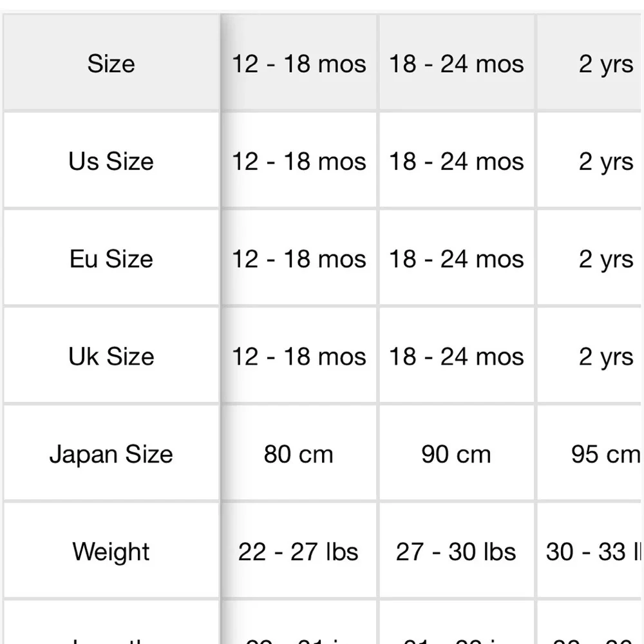The width and height of the screenshot is (644, 644).
Task: Click the 90 cm Japan size cell
Action: 457,453
